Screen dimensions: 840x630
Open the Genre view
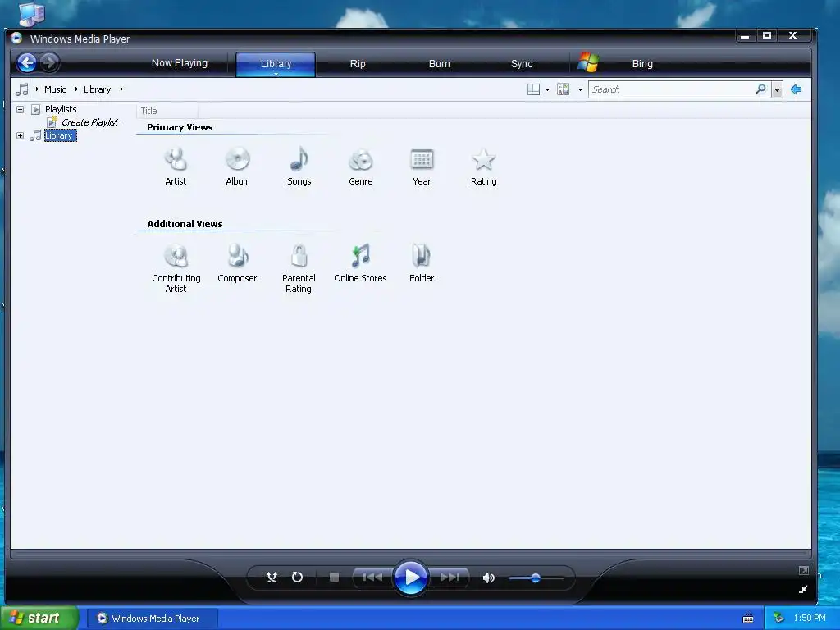pyautogui.click(x=361, y=167)
